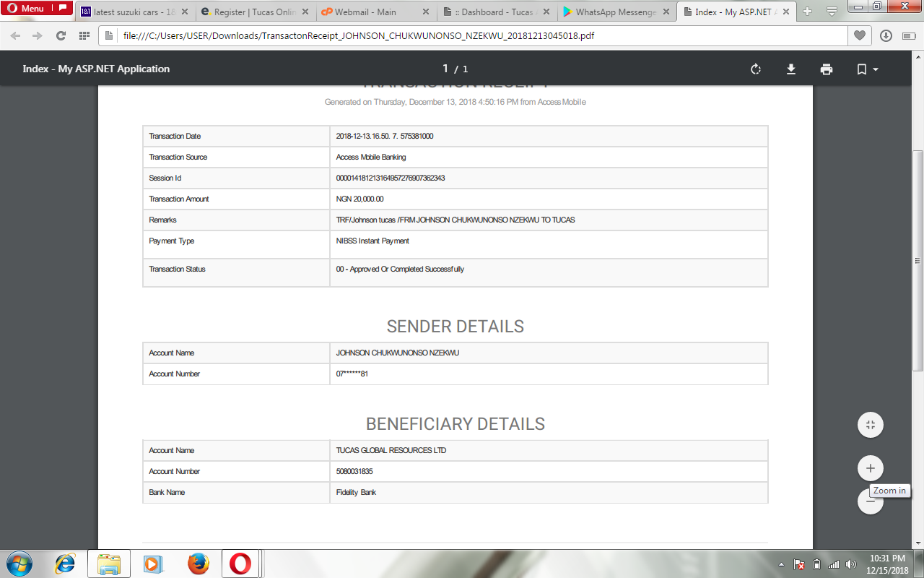Toggle battery saver icon in address bar

click(907, 36)
